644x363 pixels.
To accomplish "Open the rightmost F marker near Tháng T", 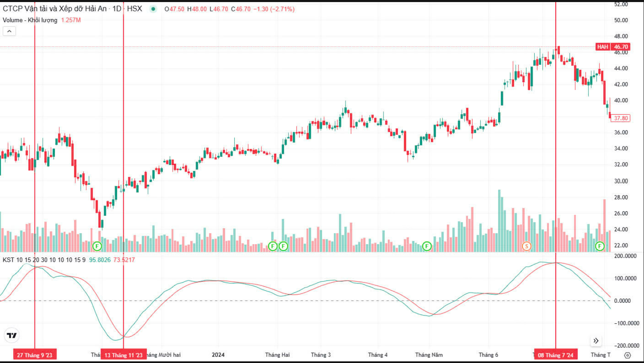I will coord(599,246).
